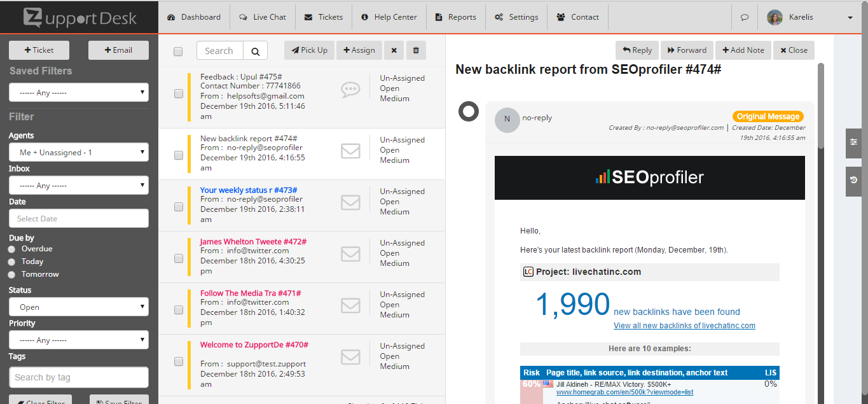Open the sliders panel icon on right edge
Viewport: 868px width, 404px height.
(853, 143)
